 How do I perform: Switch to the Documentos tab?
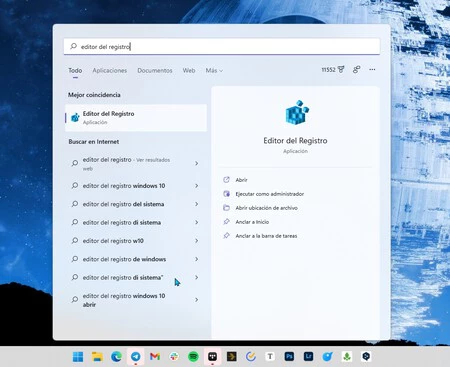[155, 70]
